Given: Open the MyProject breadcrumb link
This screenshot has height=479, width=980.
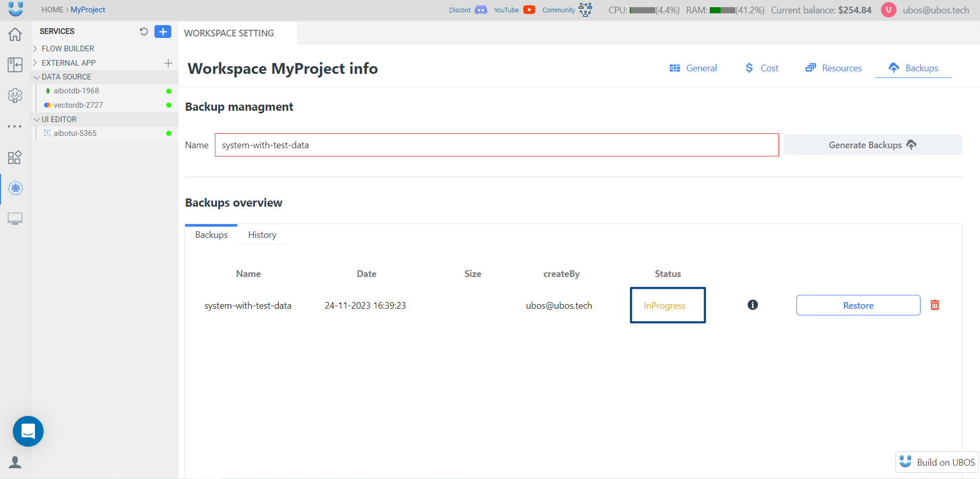Looking at the screenshot, I should [x=88, y=10].
